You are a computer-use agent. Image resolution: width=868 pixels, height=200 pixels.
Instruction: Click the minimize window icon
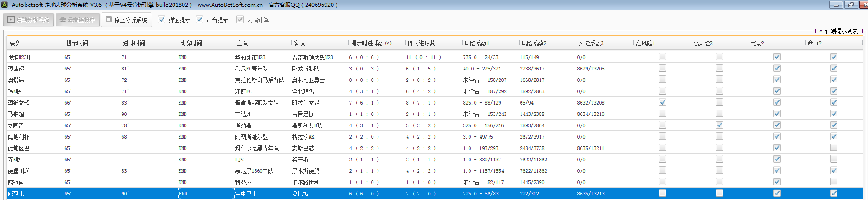click(x=836, y=5)
